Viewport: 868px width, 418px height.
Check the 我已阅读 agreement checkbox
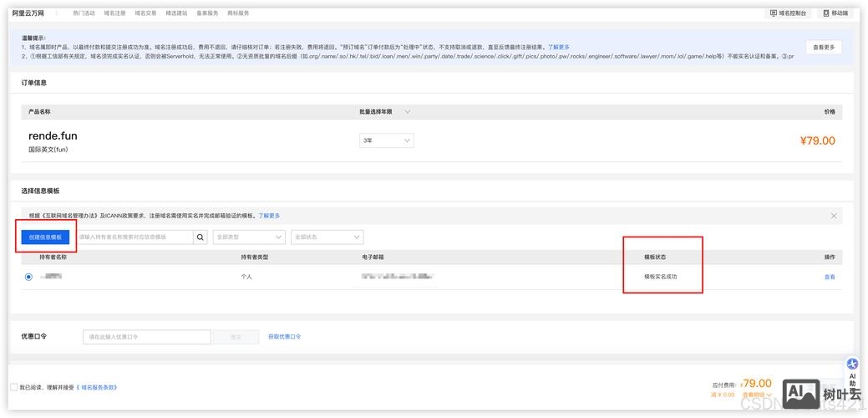(x=13, y=387)
